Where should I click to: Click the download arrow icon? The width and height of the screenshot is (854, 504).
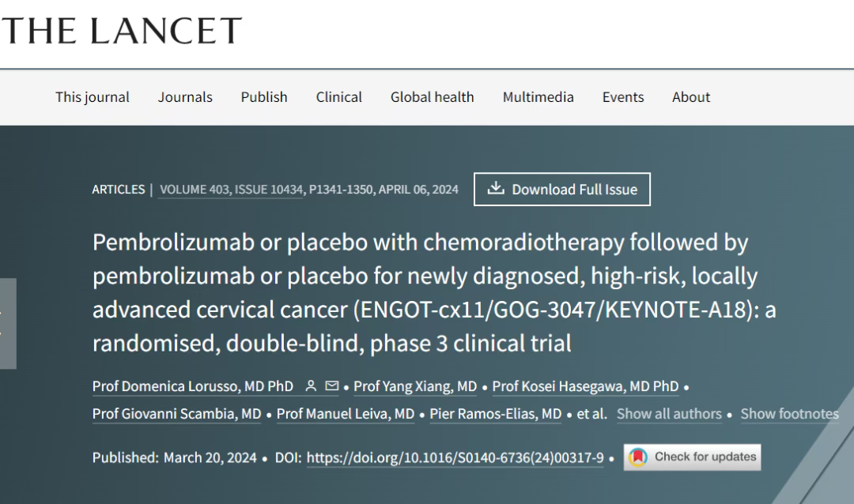pyautogui.click(x=496, y=188)
